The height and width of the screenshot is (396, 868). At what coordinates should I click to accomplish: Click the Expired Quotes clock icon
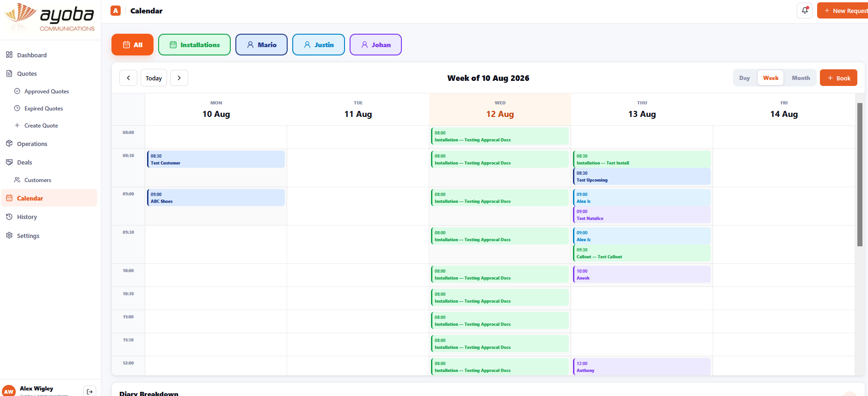[x=17, y=108]
